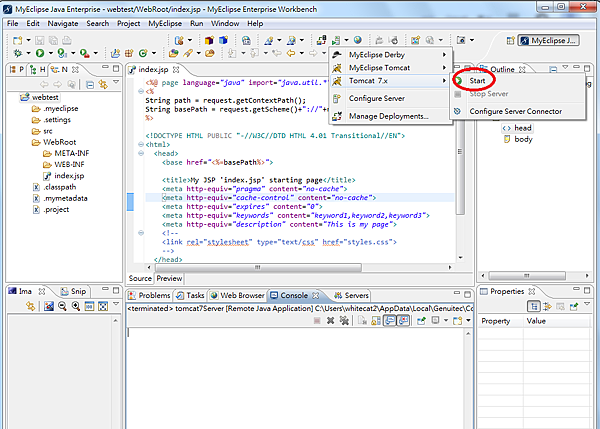This screenshot has width=600, height=429.
Task: Expand the MyEclipse Tomcat submenu arrow
Action: (x=444, y=67)
